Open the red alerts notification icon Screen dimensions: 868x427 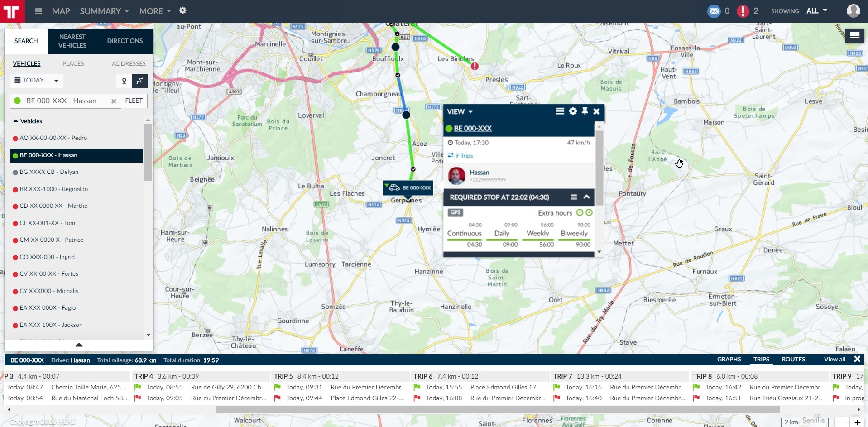(x=743, y=11)
